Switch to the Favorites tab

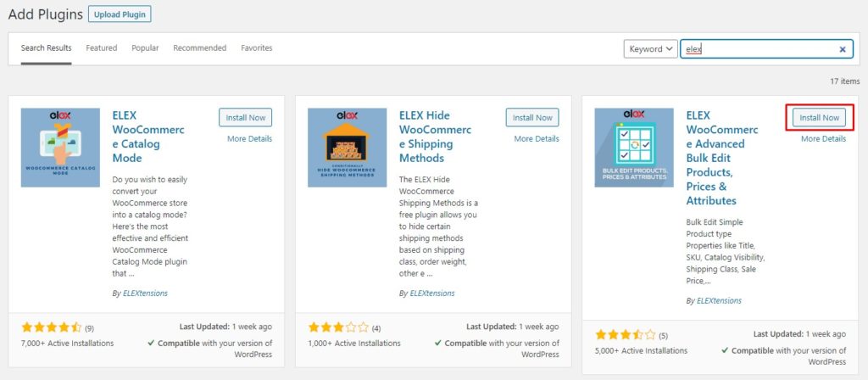click(256, 48)
